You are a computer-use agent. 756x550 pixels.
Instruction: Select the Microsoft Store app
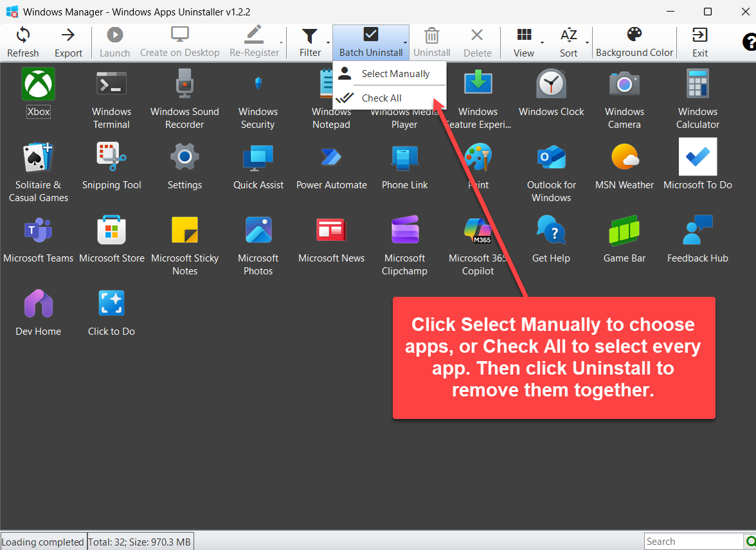111,240
